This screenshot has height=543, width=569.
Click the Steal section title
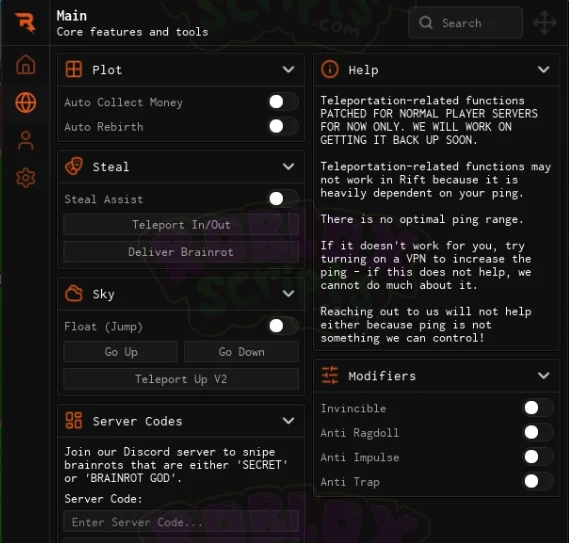point(111,167)
